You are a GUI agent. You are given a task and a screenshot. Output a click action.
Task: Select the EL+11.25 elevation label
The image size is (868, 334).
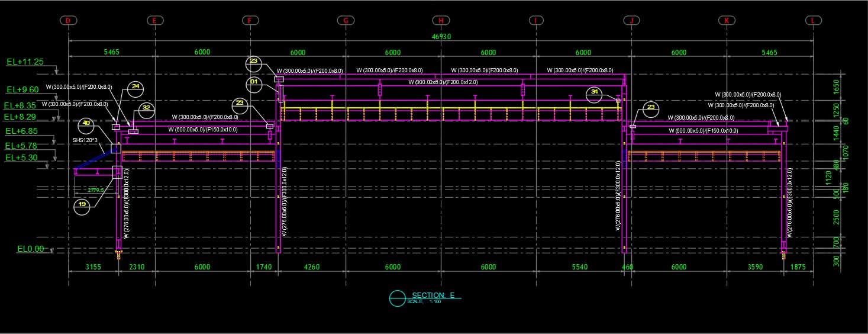tap(25, 62)
